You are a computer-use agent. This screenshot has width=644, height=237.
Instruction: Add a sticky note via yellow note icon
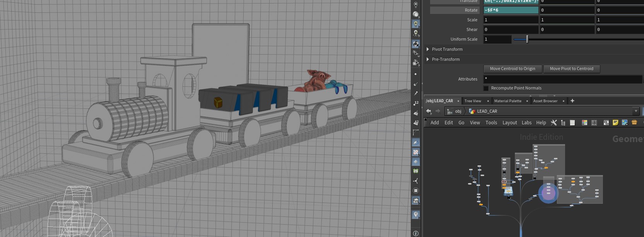[x=615, y=123]
